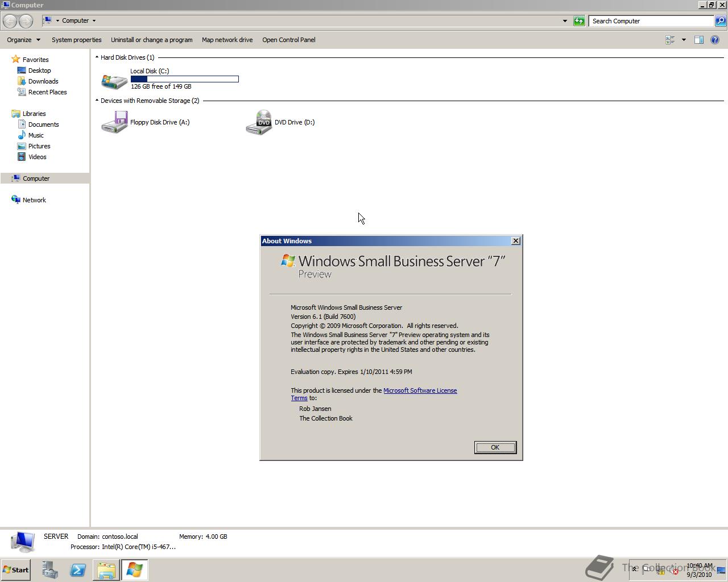The image size is (728, 582).
Task: Open the Start menu
Action: (x=15, y=569)
